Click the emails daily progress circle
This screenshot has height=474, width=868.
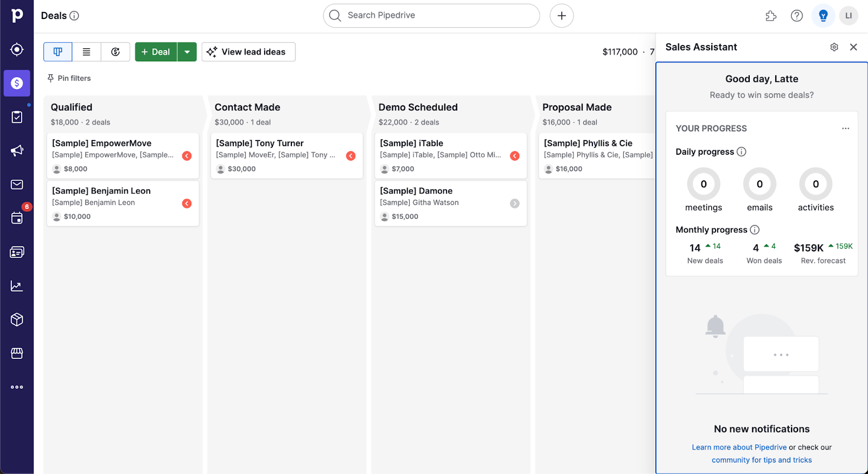[x=759, y=184]
